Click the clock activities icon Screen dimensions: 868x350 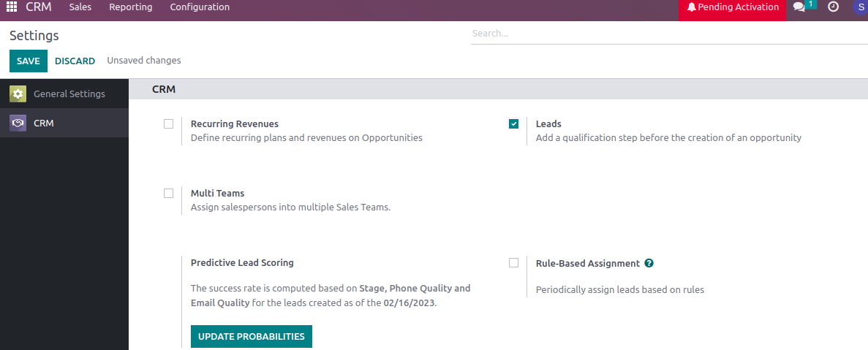pyautogui.click(x=833, y=7)
